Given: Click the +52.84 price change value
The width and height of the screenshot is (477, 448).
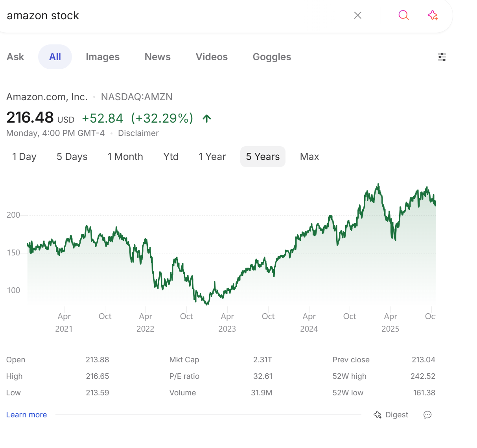Looking at the screenshot, I should 103,118.
